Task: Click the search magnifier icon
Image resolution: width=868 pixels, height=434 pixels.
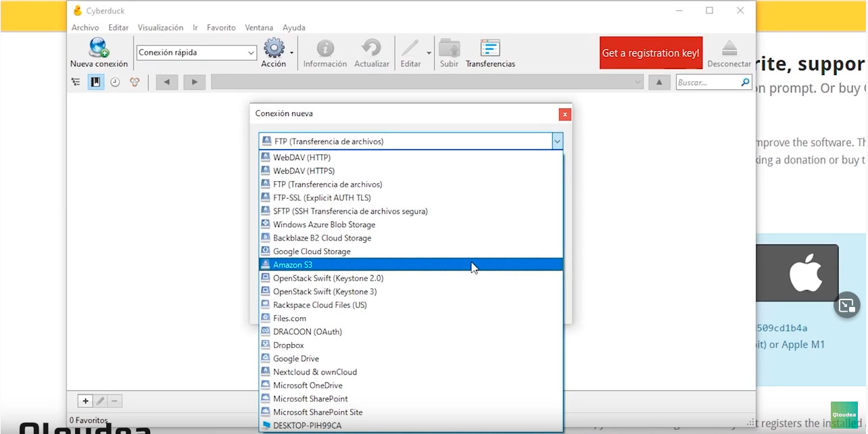Action: (745, 82)
